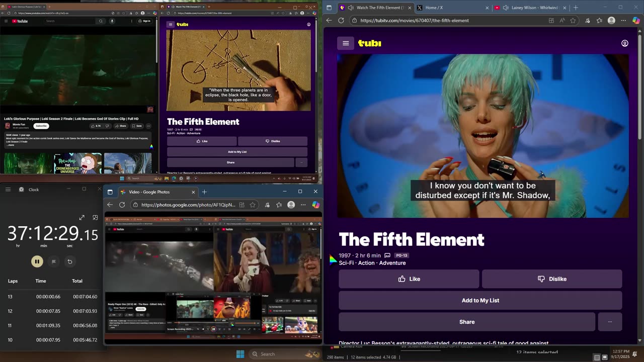Refresh the tubitv.com page in the right Edge window
644x362 pixels.
[341, 21]
